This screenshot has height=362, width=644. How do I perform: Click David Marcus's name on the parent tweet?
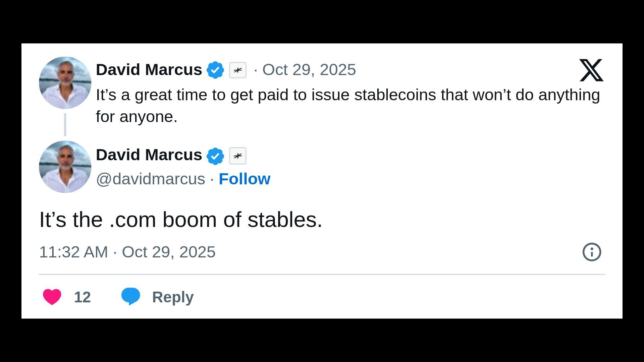(149, 70)
